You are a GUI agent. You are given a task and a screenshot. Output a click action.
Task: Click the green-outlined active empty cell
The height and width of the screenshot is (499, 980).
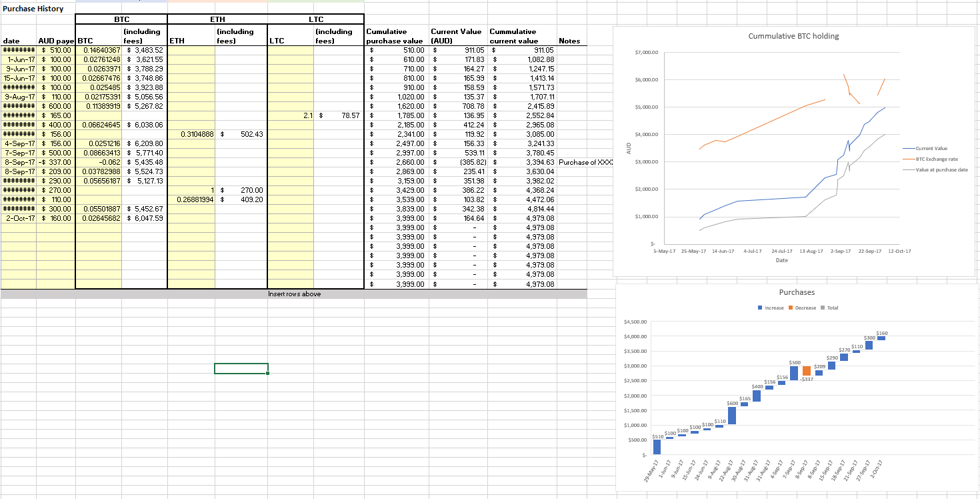(241, 368)
